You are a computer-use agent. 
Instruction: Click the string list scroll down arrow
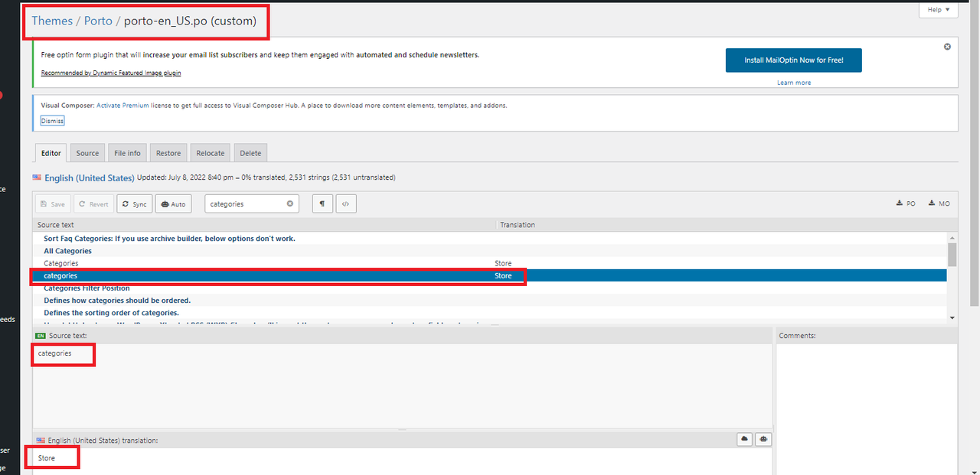[952, 317]
